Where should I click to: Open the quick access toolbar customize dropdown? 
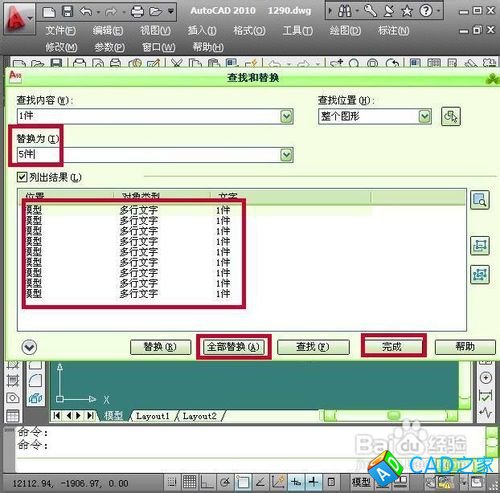click(x=171, y=12)
